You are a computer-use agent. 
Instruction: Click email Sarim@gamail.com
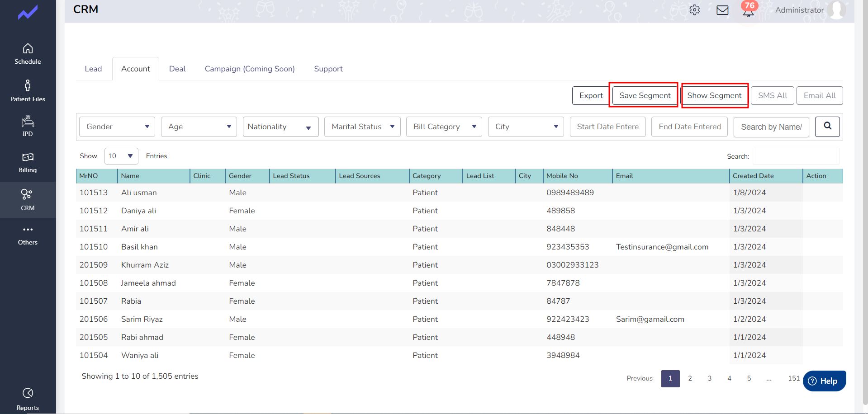[x=650, y=319]
